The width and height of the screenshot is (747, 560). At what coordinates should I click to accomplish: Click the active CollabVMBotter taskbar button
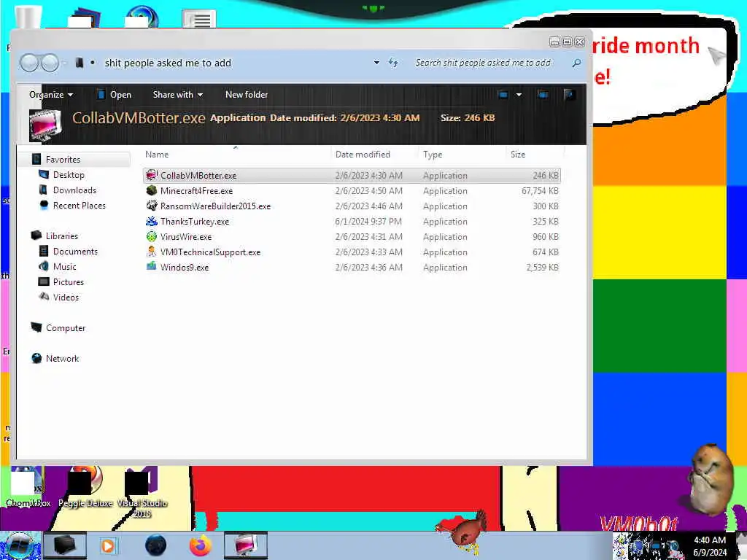click(x=246, y=545)
